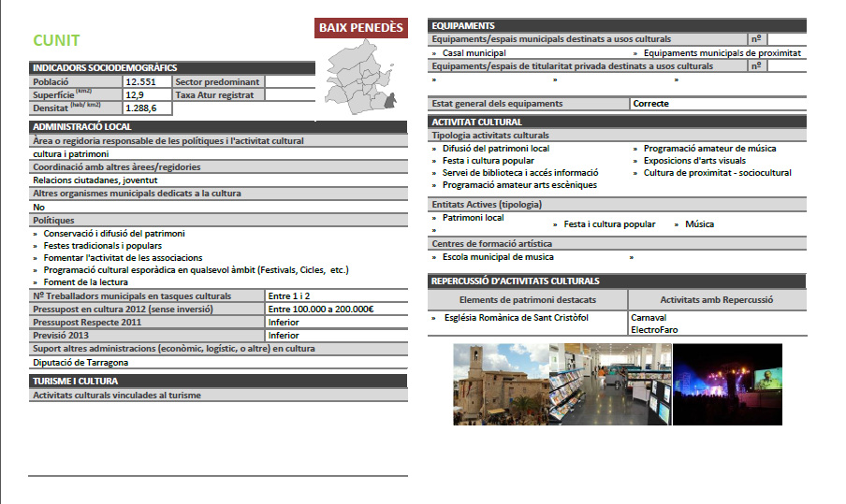The image size is (846, 504).
Task: Select 'Fomentar l'activitat de les associacions' item
Action: pyautogui.click(x=123, y=258)
